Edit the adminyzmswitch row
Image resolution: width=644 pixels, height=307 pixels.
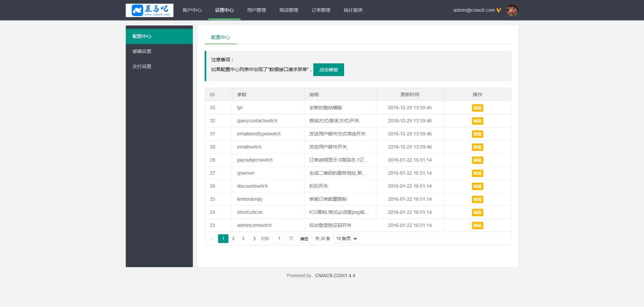tap(477, 226)
